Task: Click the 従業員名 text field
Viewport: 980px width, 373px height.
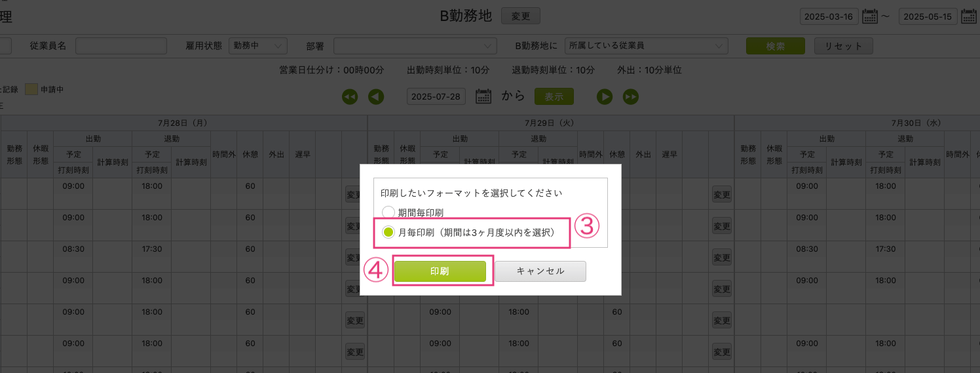Action: (x=121, y=46)
